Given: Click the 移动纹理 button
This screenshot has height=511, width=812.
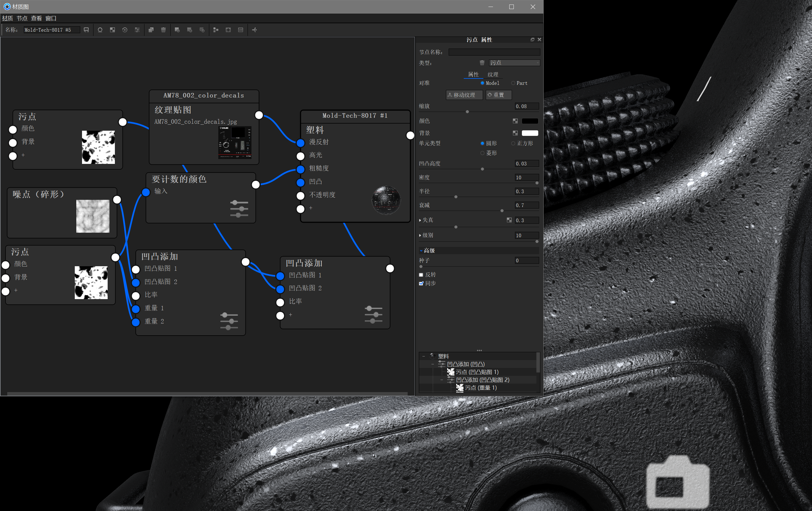Looking at the screenshot, I should [464, 95].
